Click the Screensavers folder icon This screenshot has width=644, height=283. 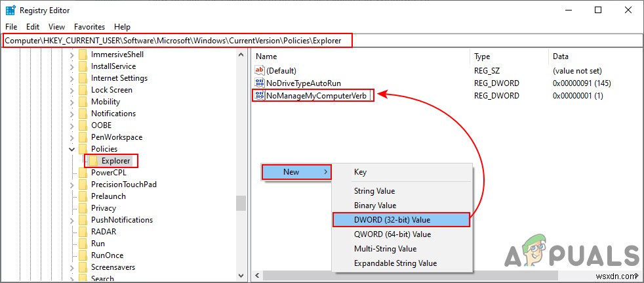coord(83,267)
